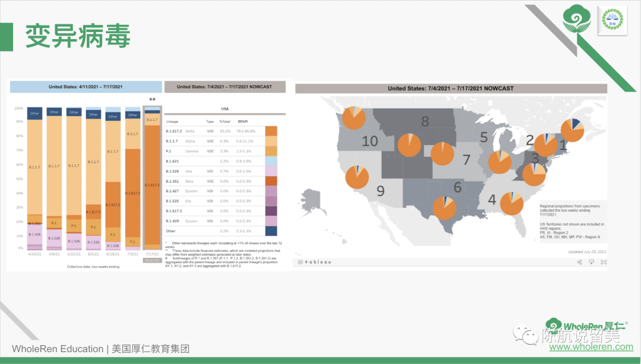Select the B.1.1.7 Alpha table row
This screenshot has width=641, height=364.
click(x=214, y=141)
